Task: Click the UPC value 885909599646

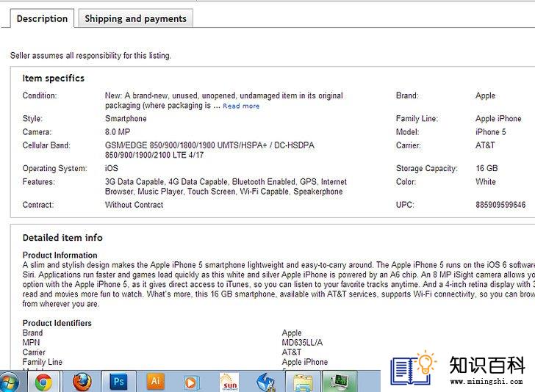Action: pyautogui.click(x=500, y=205)
